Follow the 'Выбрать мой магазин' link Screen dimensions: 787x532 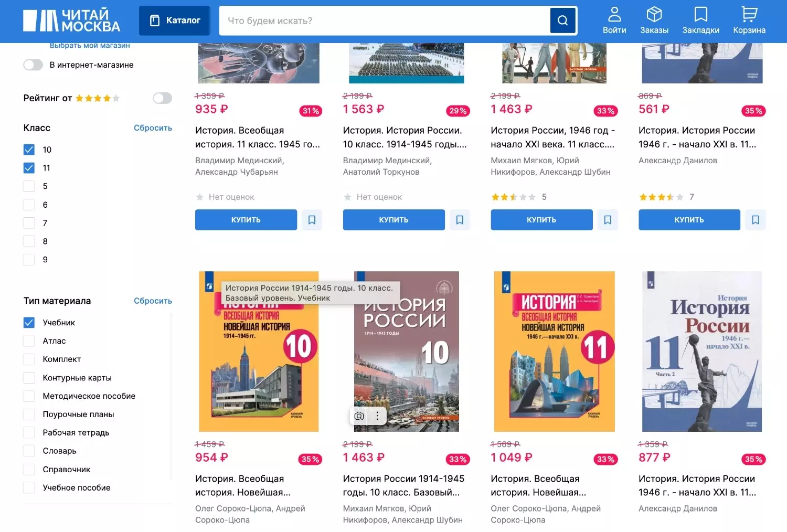click(x=90, y=46)
